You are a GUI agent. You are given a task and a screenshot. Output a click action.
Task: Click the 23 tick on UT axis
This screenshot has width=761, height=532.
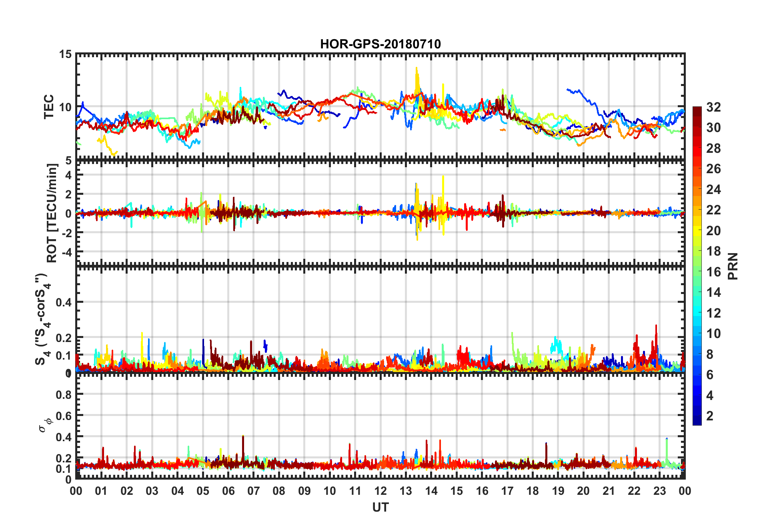pos(659,491)
